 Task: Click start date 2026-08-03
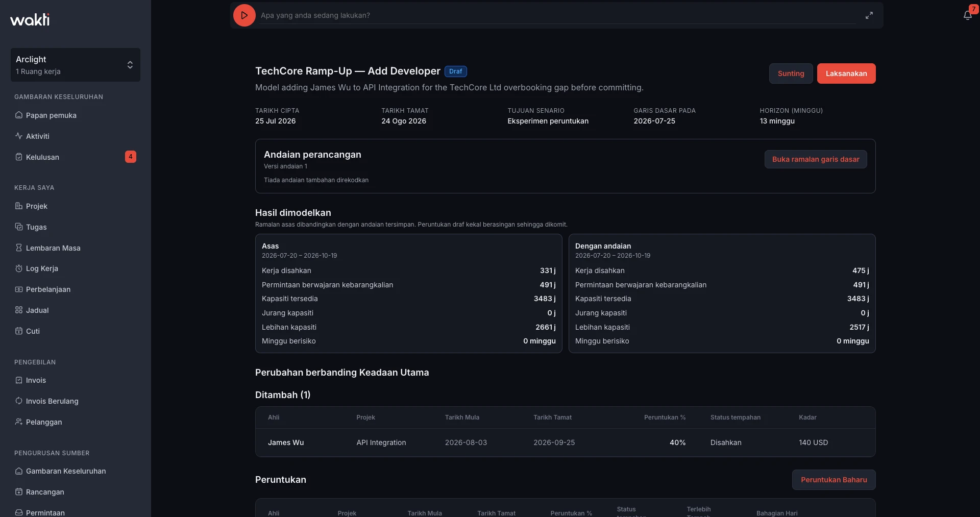click(466, 442)
